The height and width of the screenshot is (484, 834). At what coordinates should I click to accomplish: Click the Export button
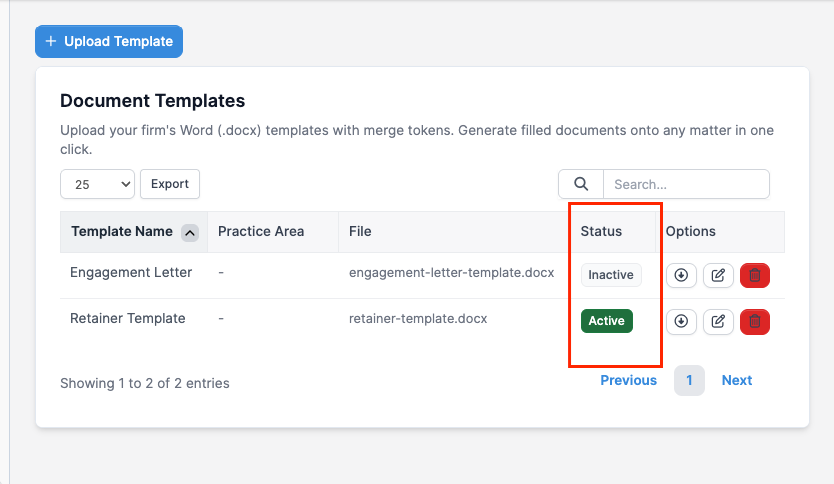point(170,184)
